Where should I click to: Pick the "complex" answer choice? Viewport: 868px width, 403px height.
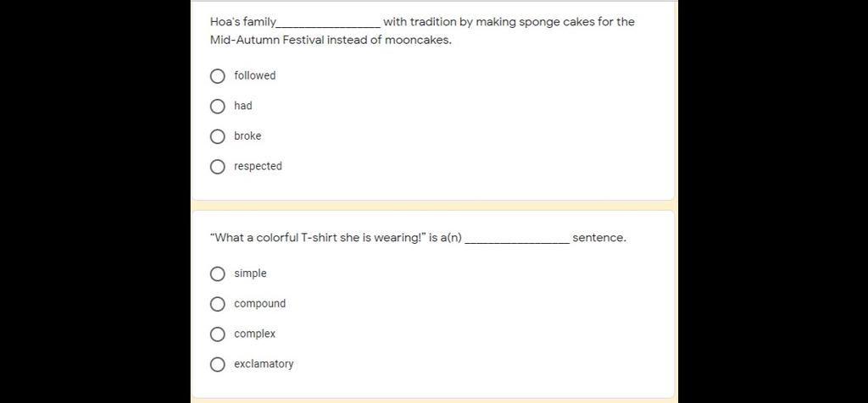point(218,334)
